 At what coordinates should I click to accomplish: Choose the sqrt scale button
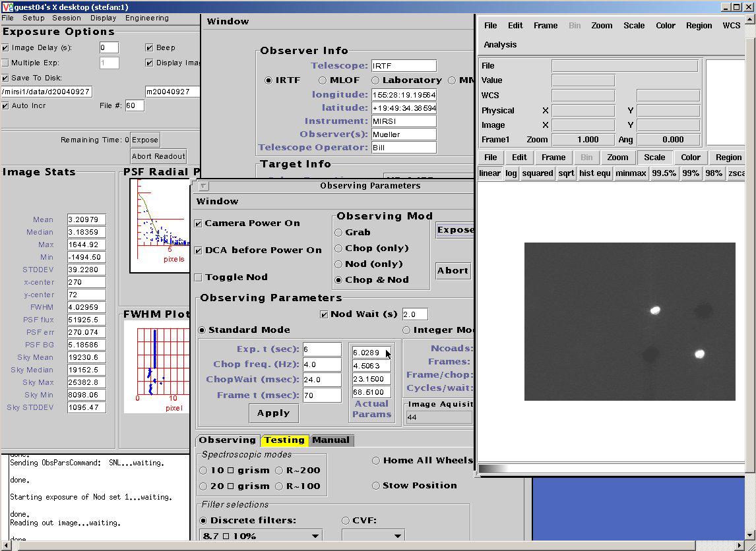(566, 173)
